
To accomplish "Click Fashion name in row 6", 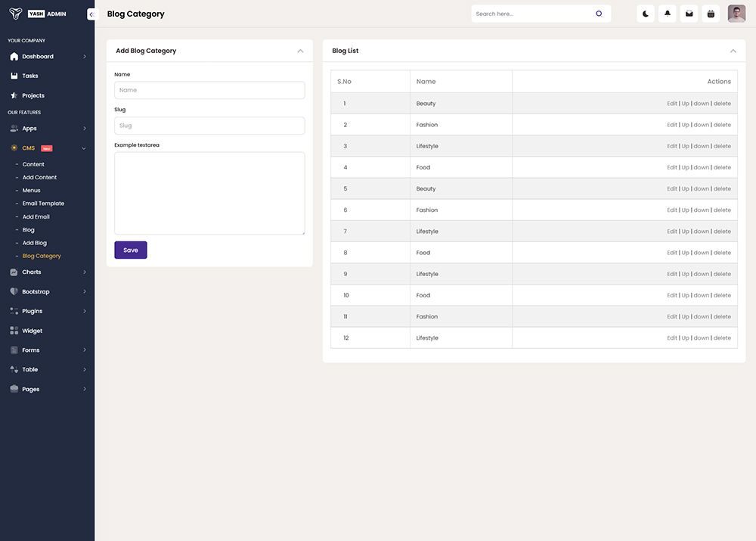I will [426, 210].
